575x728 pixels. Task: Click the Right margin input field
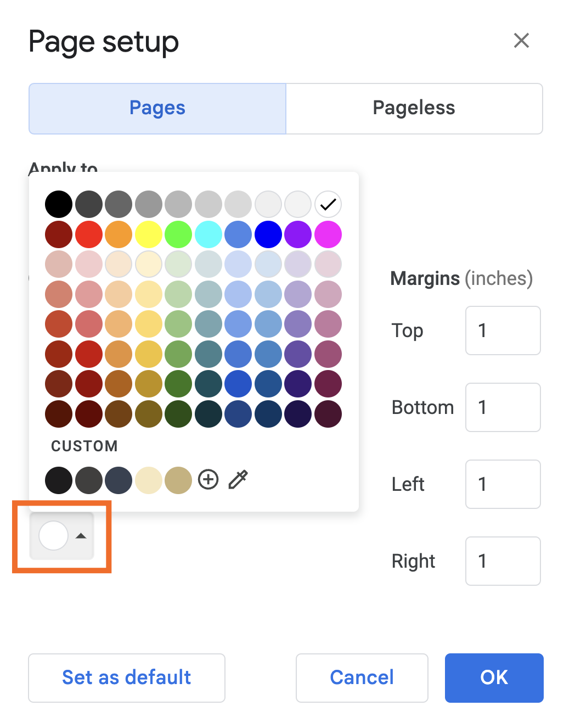[x=503, y=561]
